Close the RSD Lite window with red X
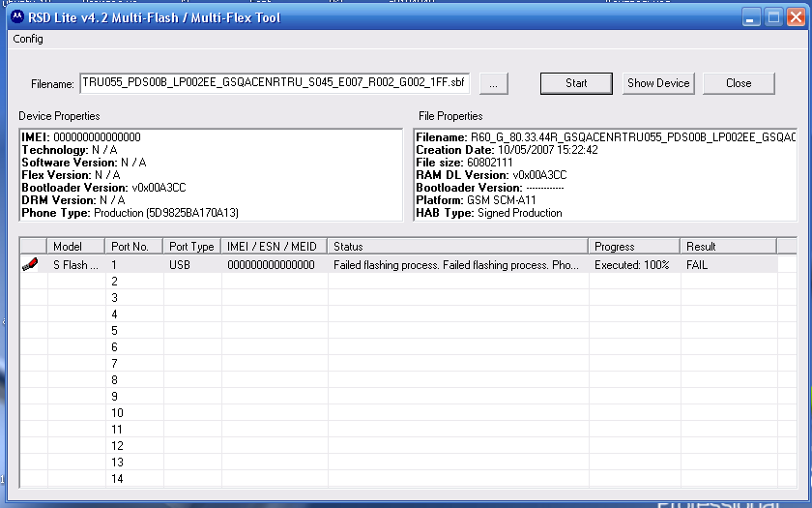The width and height of the screenshot is (812, 508). [796, 17]
